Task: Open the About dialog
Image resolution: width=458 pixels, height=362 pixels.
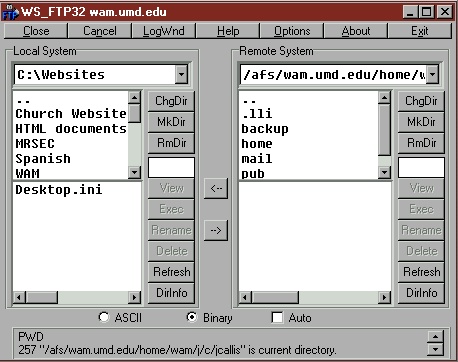Action: click(x=356, y=31)
